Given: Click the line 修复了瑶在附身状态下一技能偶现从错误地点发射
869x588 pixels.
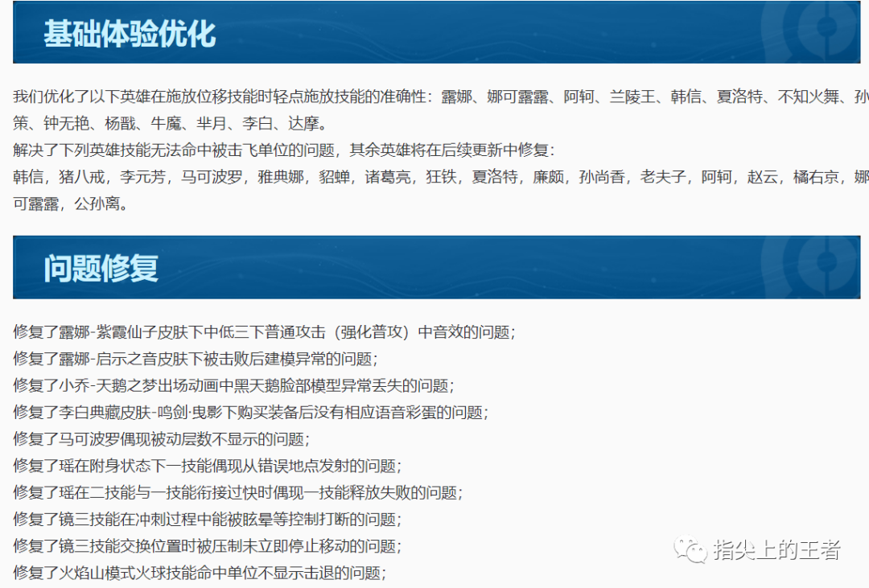Looking at the screenshot, I should point(208,466).
